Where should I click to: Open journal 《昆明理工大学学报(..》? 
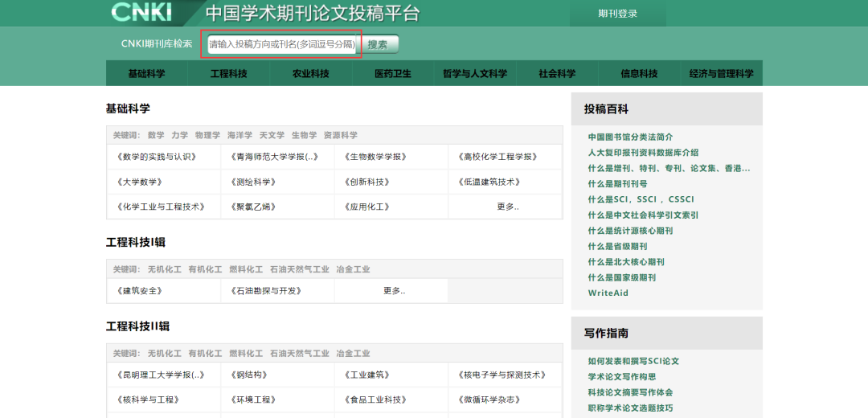point(161,375)
